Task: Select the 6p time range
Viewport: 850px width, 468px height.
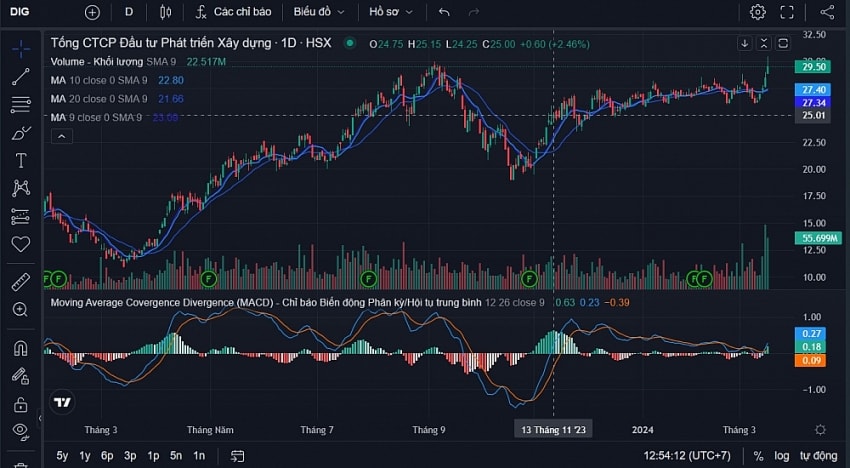Action: pyautogui.click(x=107, y=456)
